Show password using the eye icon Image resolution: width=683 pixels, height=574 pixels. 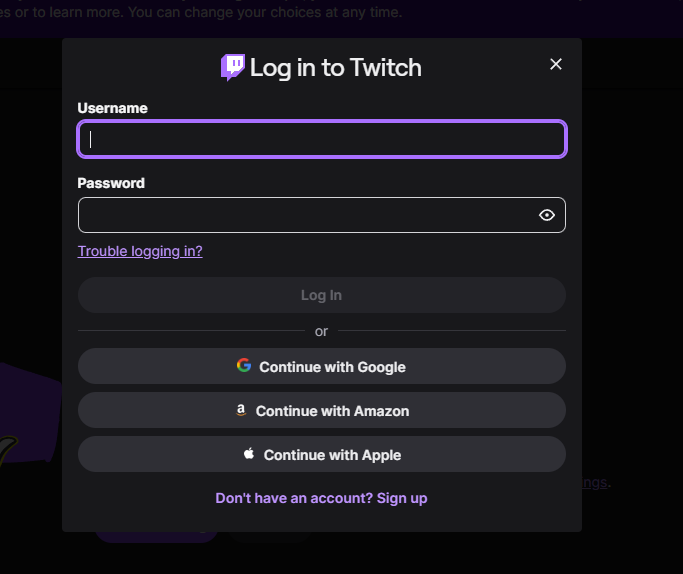coord(547,215)
